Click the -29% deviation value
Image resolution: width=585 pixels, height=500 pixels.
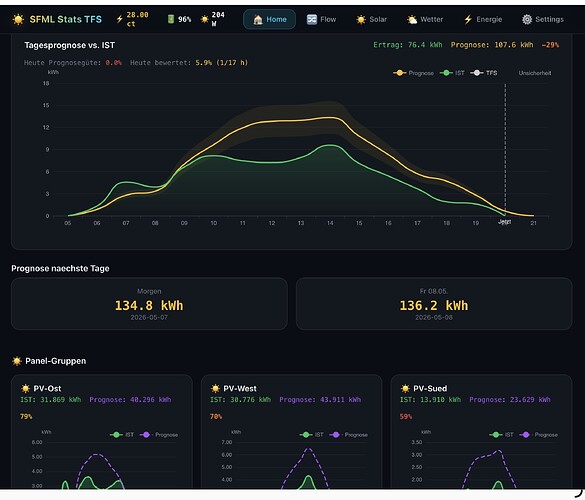click(550, 45)
